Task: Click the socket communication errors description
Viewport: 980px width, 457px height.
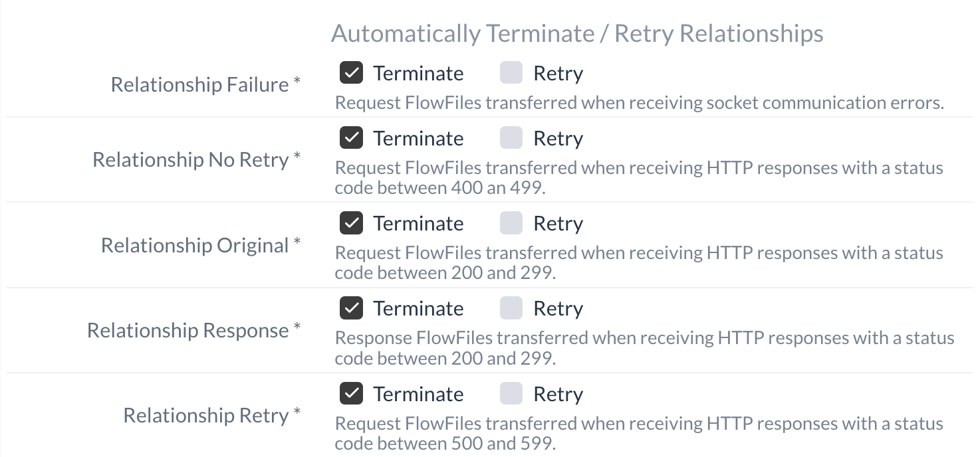Action: [x=639, y=103]
